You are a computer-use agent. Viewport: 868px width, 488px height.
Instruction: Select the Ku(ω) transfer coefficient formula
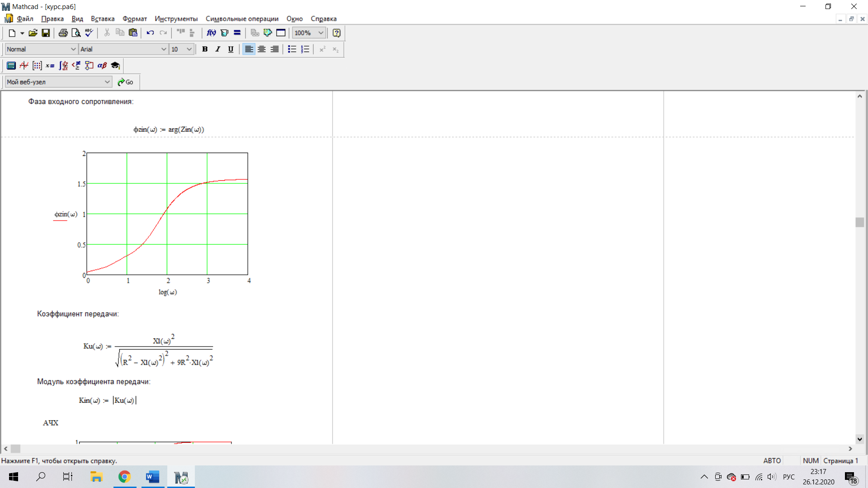coord(148,351)
